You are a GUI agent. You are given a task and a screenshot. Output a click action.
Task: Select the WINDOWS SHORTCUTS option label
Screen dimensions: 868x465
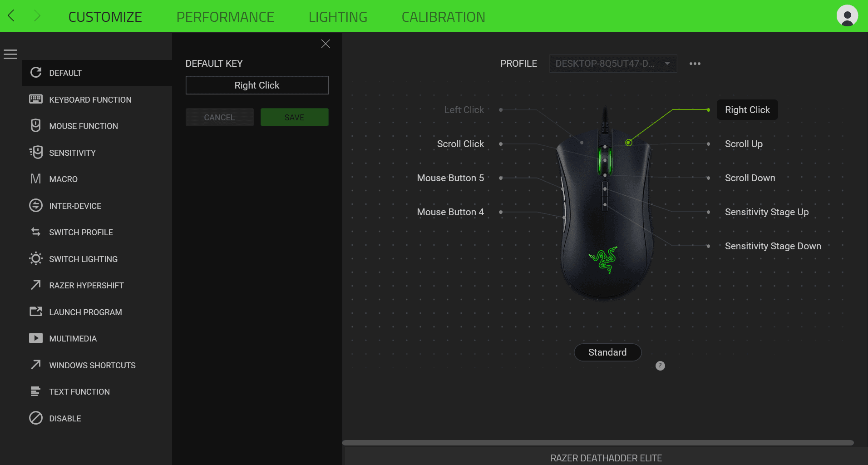click(x=92, y=366)
